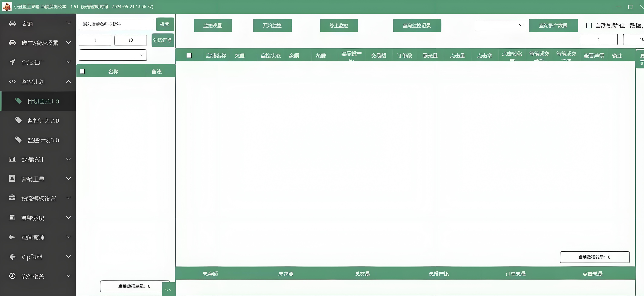Click the bank building icon for 算账系统

12,217
